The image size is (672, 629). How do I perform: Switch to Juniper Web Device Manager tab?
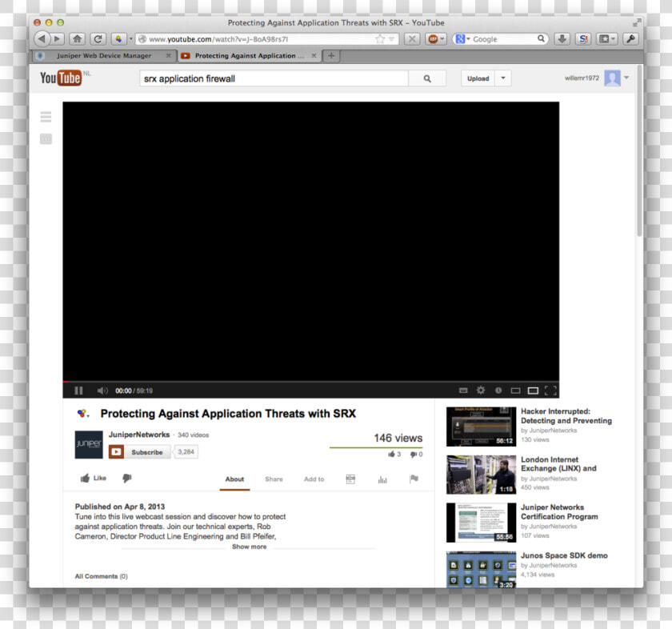tap(104, 56)
